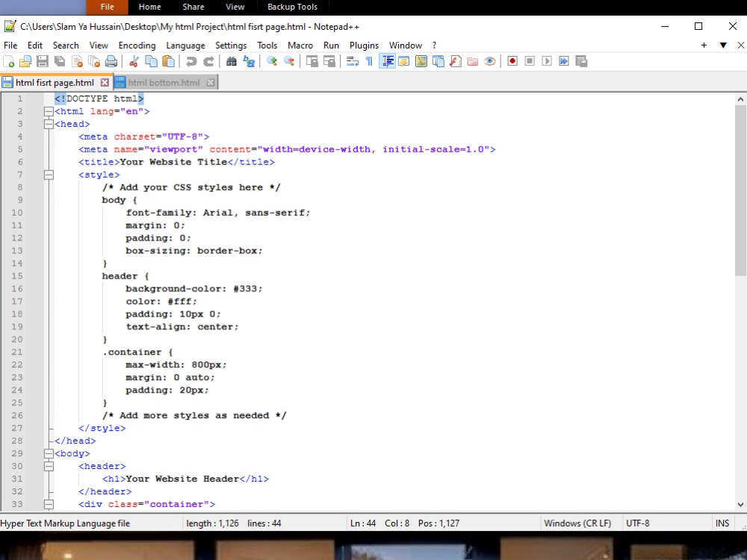This screenshot has height=560, width=747.
Task: Toggle the highlighted indent guide button
Action: coord(387,61)
